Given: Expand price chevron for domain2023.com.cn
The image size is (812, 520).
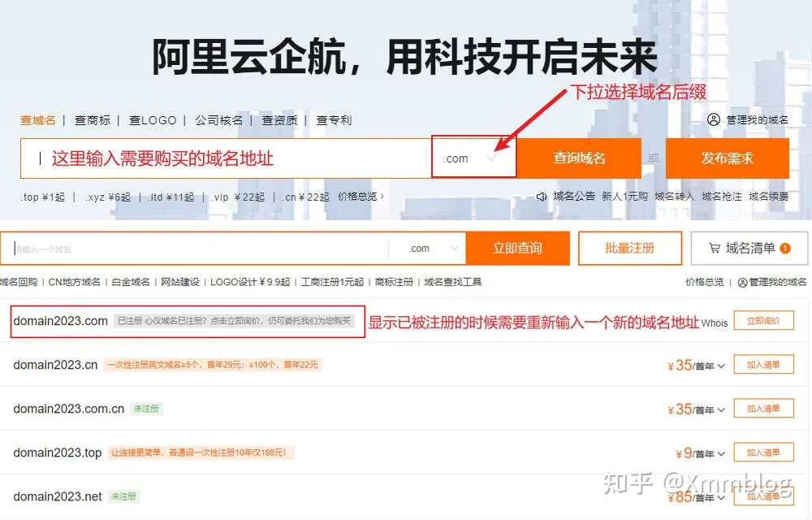Looking at the screenshot, I should point(721,410).
